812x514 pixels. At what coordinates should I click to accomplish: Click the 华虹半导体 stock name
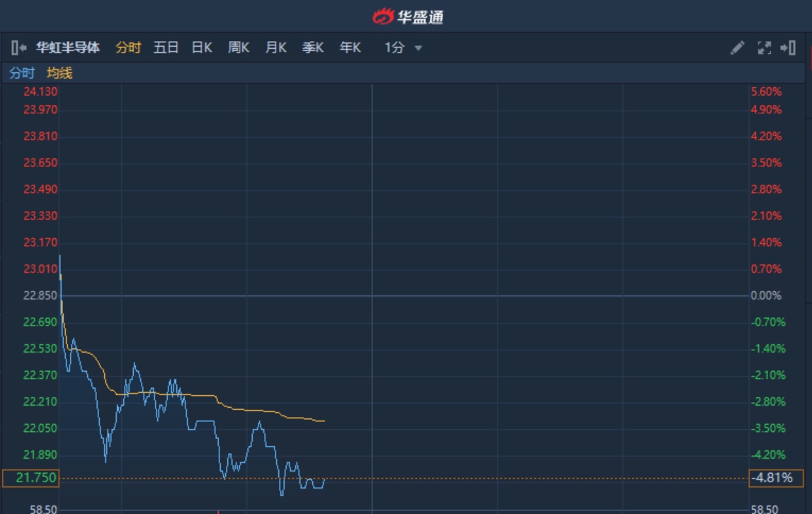tap(68, 48)
